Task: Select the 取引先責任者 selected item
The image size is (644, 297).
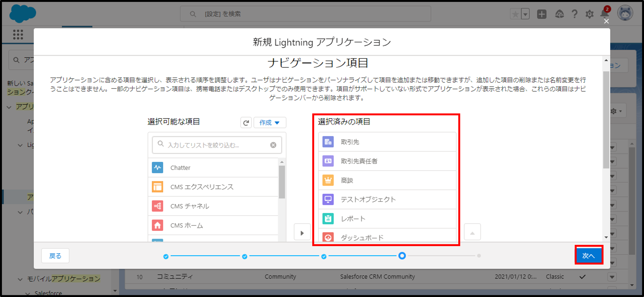Action: pos(359,161)
